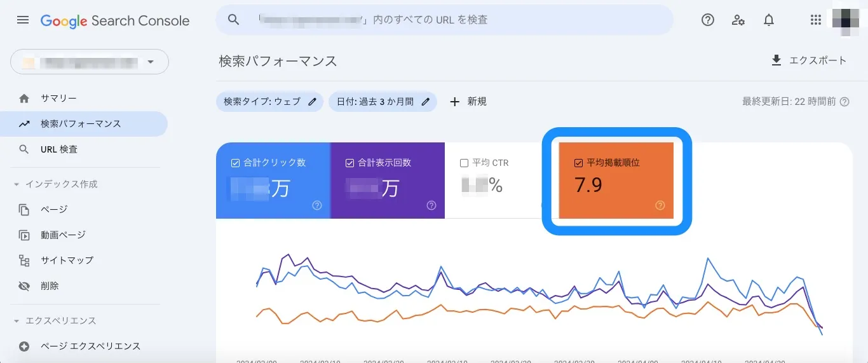
Task: Click the pages icon beside ページ
Action: (x=24, y=209)
